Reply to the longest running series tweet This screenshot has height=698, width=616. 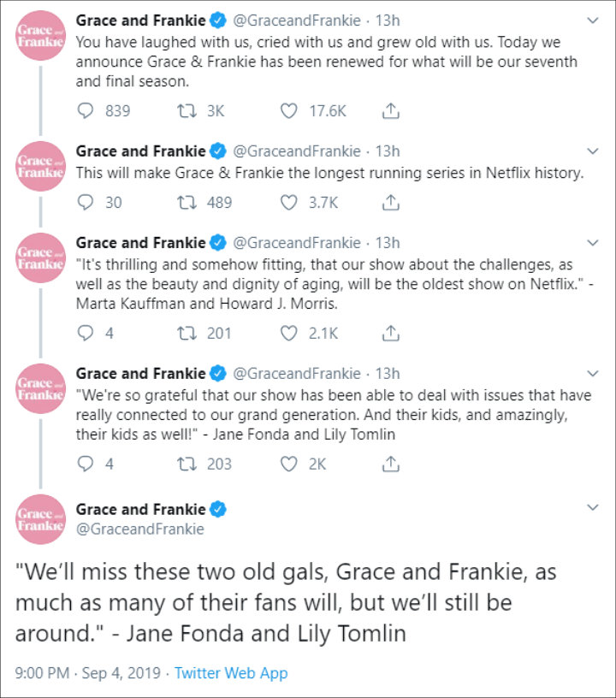tap(85, 202)
